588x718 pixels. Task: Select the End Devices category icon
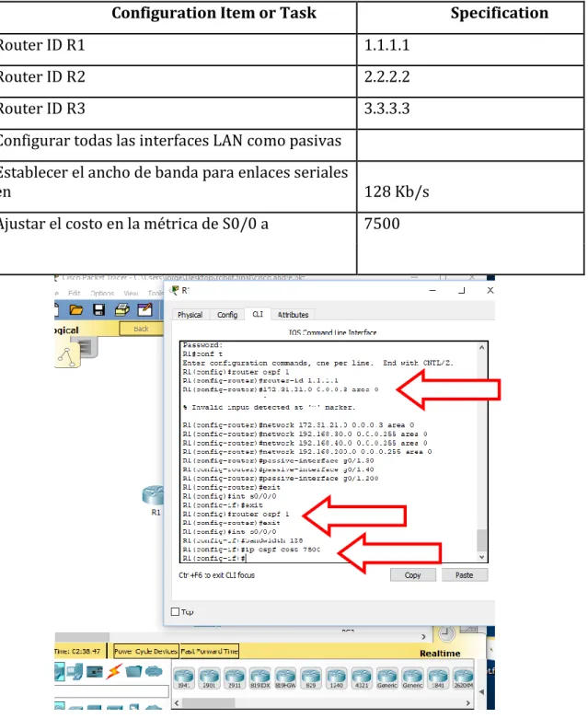tap(75, 672)
